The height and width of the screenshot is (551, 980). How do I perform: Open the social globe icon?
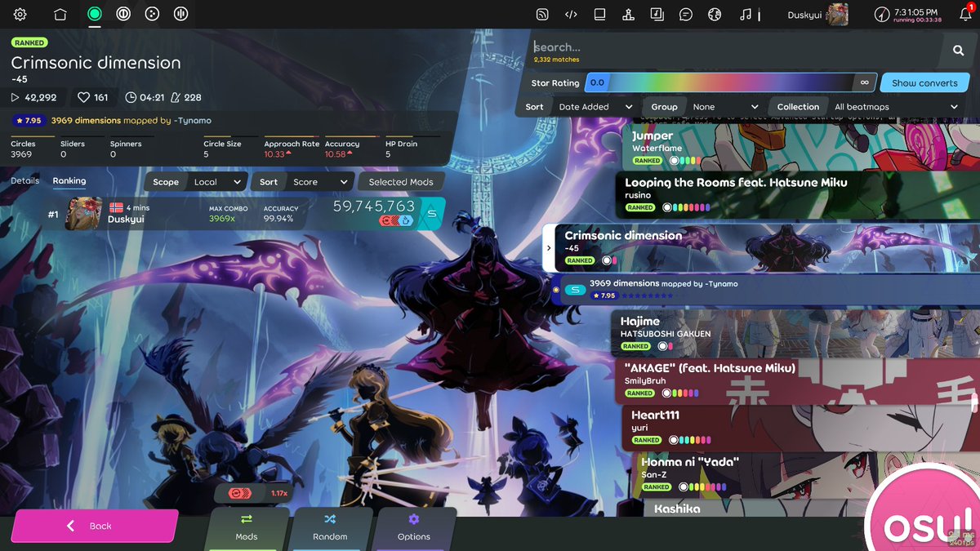point(715,14)
